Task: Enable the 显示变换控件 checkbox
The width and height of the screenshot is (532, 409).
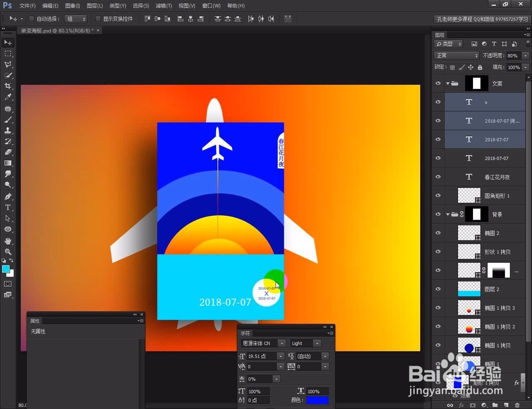Action: (x=99, y=19)
